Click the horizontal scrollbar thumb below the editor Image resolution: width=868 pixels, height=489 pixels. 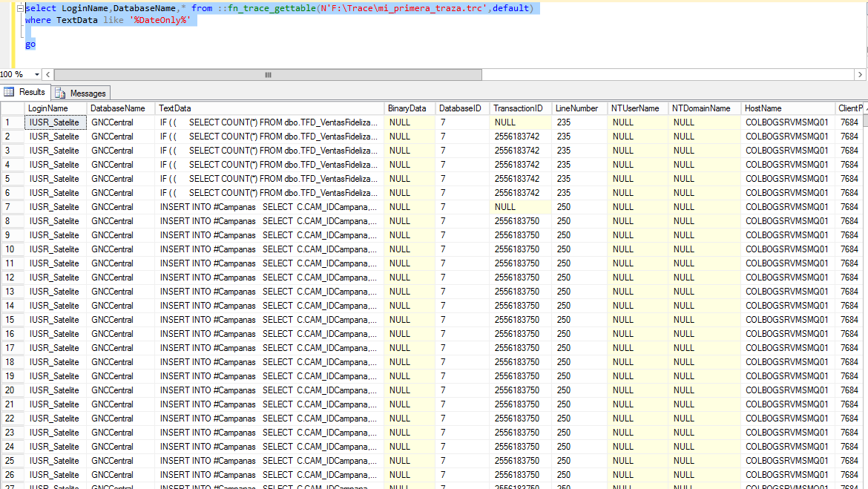[x=267, y=74]
